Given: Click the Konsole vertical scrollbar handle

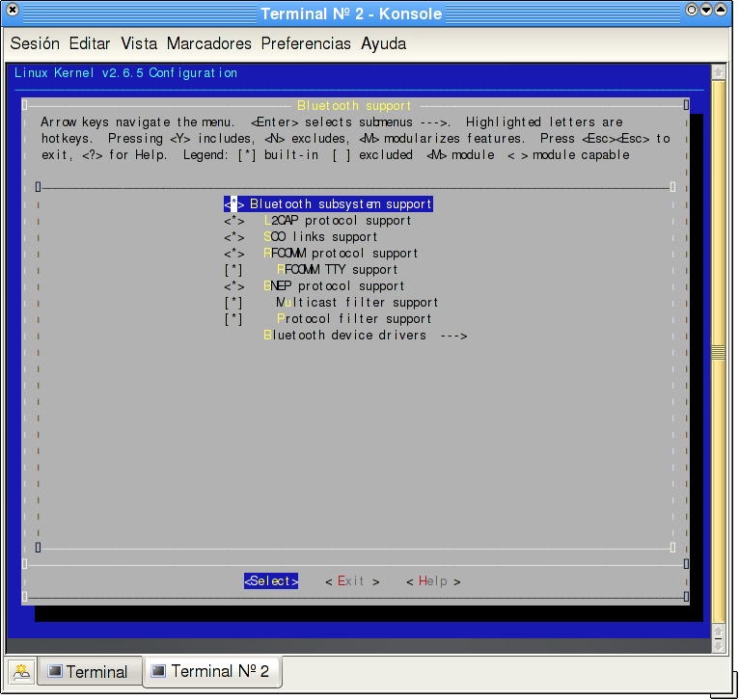Looking at the screenshot, I should pyautogui.click(x=719, y=352).
